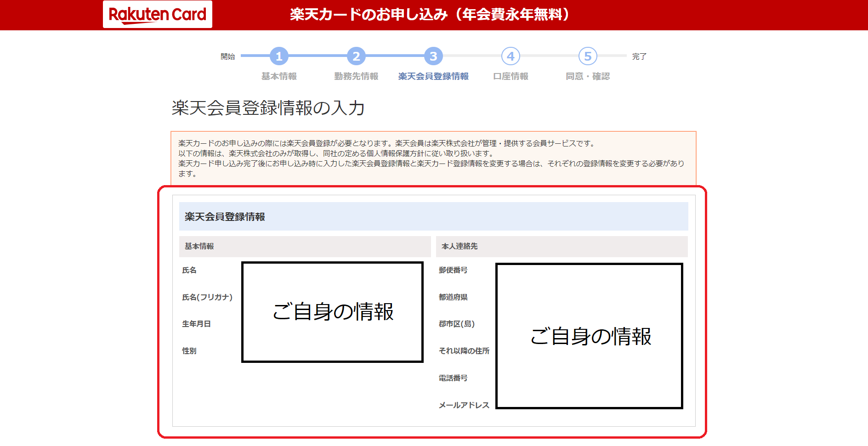Click the 都道府県 field label

453,297
